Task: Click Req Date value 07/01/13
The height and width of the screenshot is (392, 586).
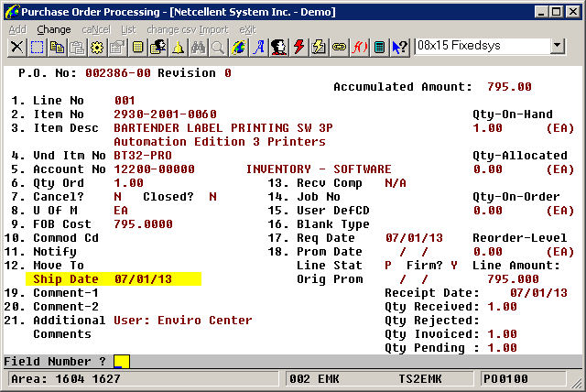Action: (x=414, y=237)
